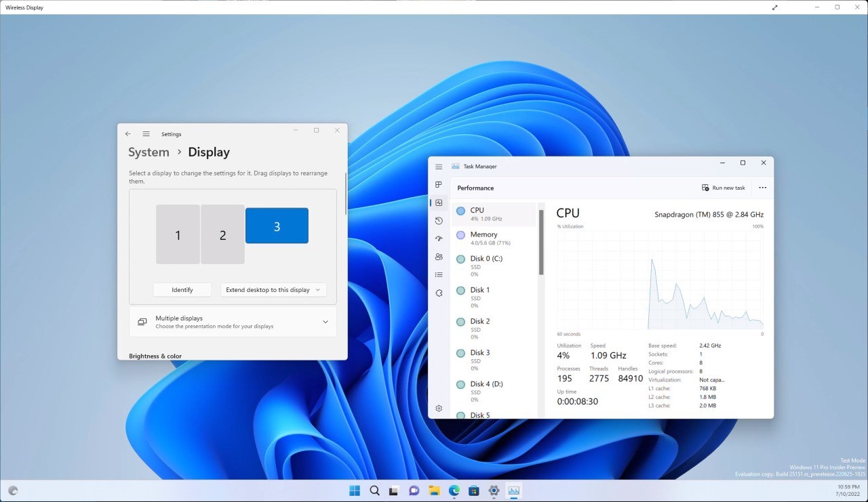868x502 pixels.
Task: Click Task Manager performance list scrollbar
Action: pyautogui.click(x=541, y=242)
